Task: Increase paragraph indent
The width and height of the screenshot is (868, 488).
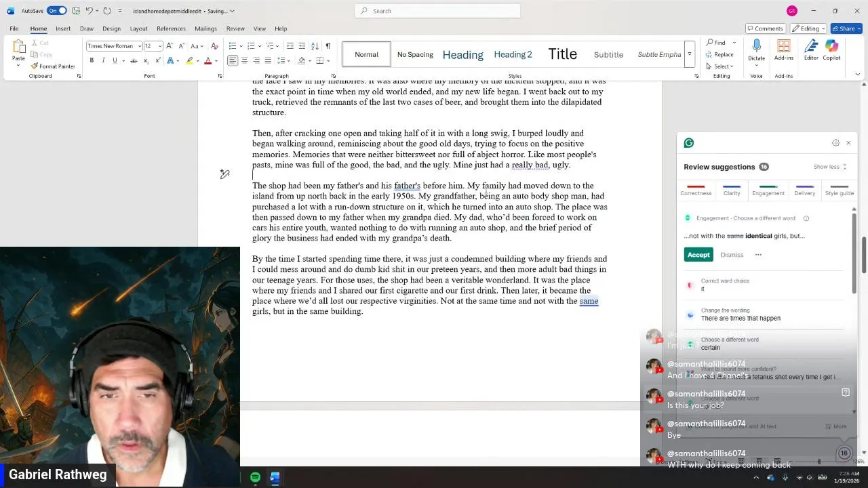Action: coord(302,46)
